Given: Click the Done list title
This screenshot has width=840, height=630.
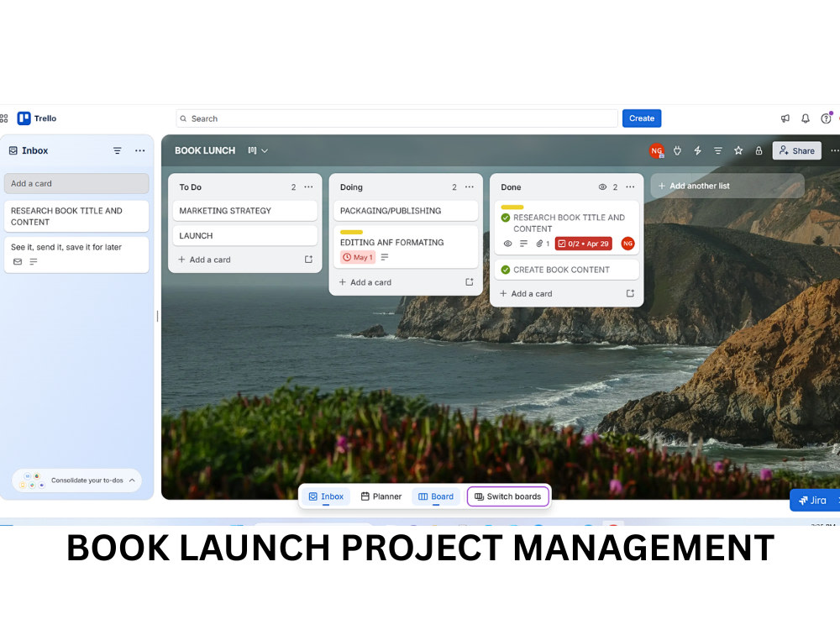Looking at the screenshot, I should pos(511,187).
